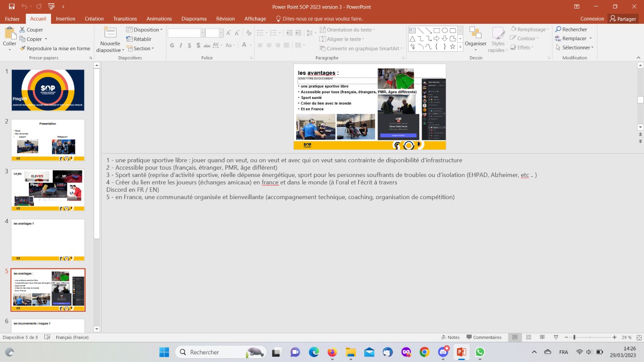Switch to the Diaporama tab
This screenshot has height=362, width=644.
(x=194, y=19)
